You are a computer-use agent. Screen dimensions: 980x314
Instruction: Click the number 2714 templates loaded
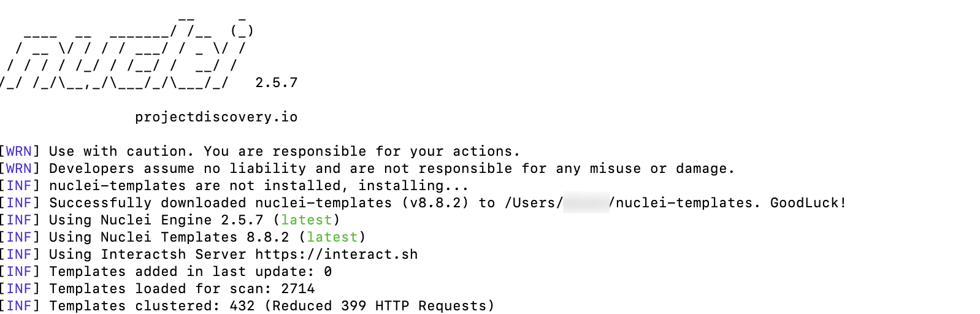[298, 288]
